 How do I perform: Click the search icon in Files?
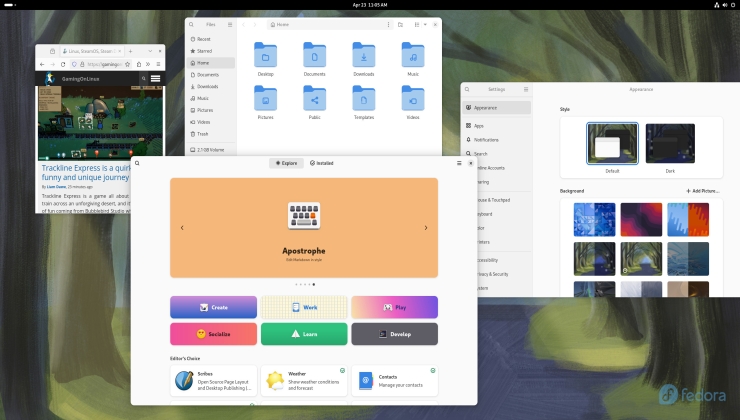(193, 24)
